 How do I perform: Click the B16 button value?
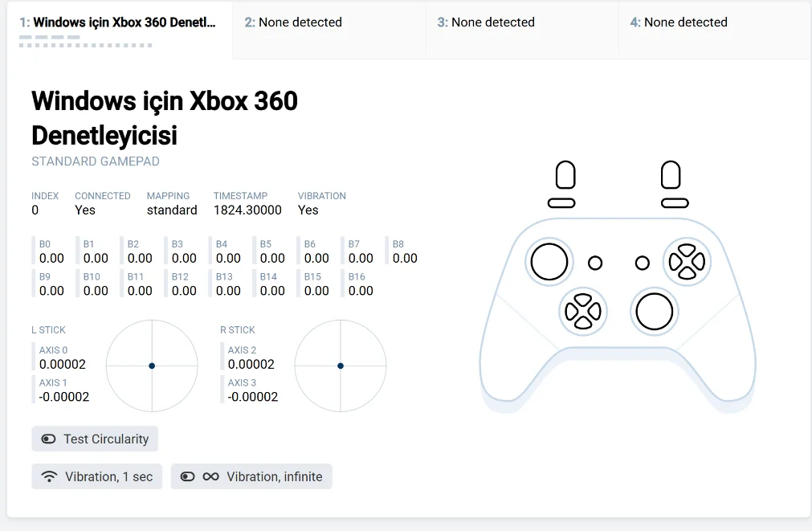point(361,291)
